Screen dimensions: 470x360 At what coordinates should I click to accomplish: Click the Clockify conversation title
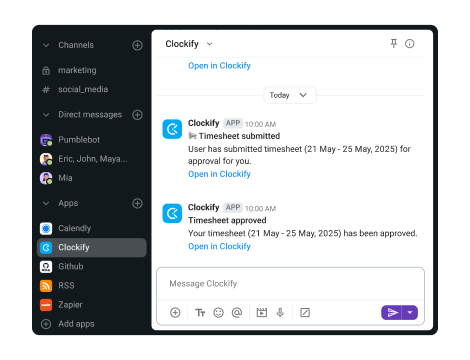click(x=182, y=44)
